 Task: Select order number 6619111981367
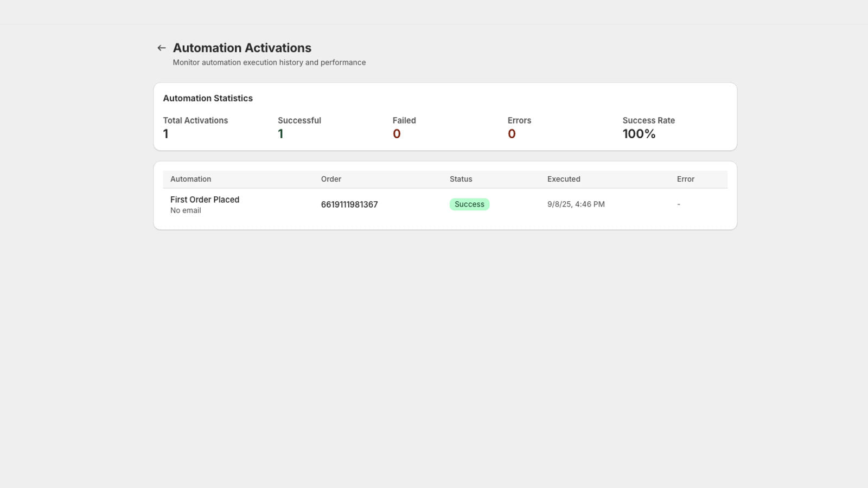click(x=349, y=204)
